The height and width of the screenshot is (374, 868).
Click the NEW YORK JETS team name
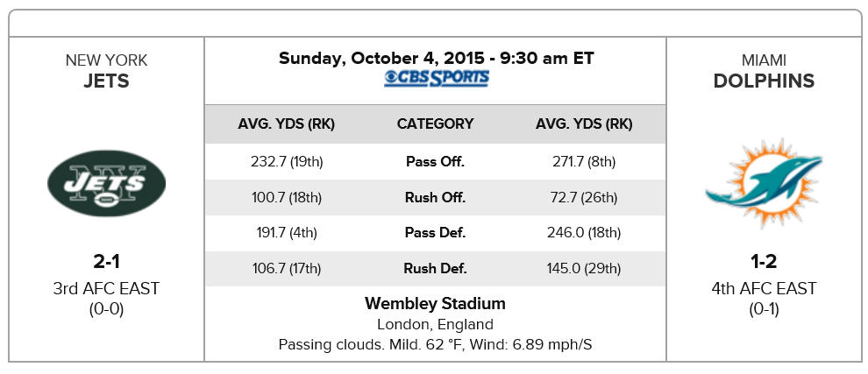coord(106,72)
